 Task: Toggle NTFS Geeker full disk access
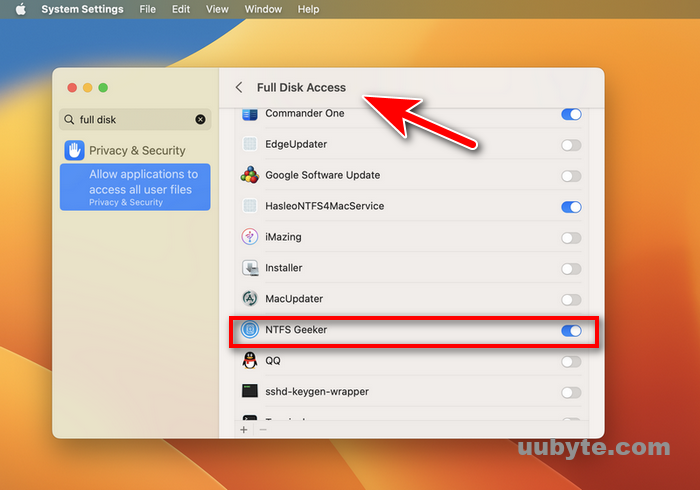[x=571, y=331]
